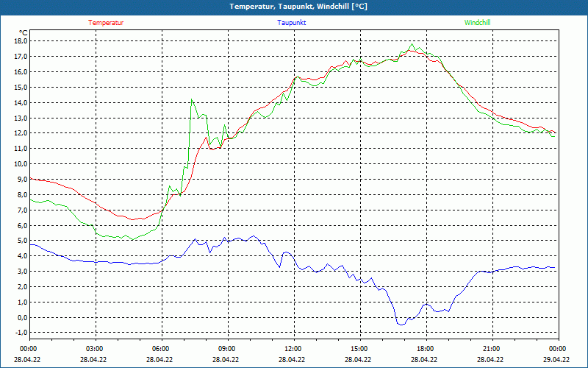Viewport: 588px width, 368px height.
Task: Click the 18,0 y-axis value
Action: (x=21, y=41)
